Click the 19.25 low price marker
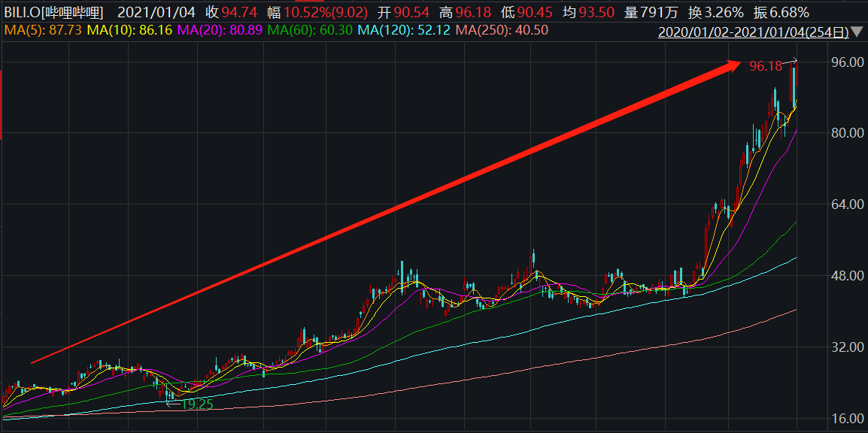This screenshot has height=433, width=868. (197, 403)
